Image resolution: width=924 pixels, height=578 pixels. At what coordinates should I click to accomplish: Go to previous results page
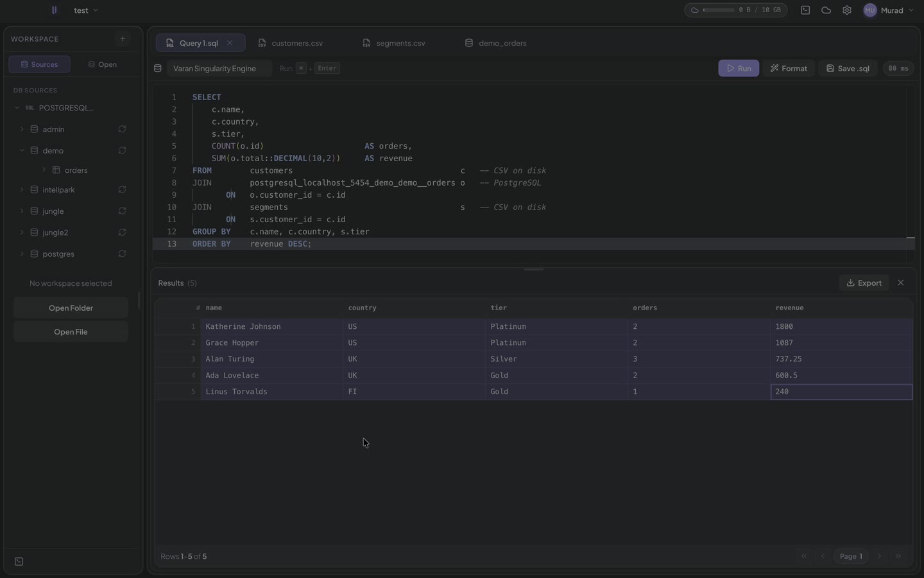pos(823,557)
